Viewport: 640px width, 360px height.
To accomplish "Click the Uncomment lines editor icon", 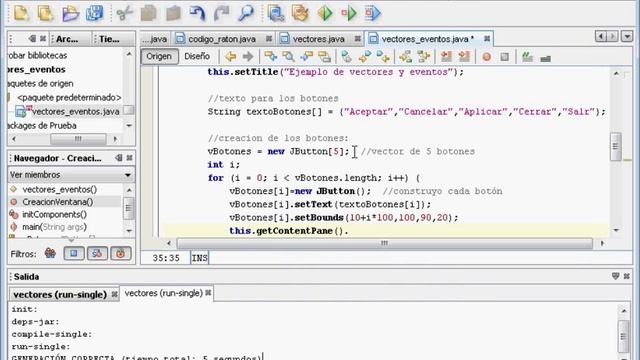I will tap(545, 58).
